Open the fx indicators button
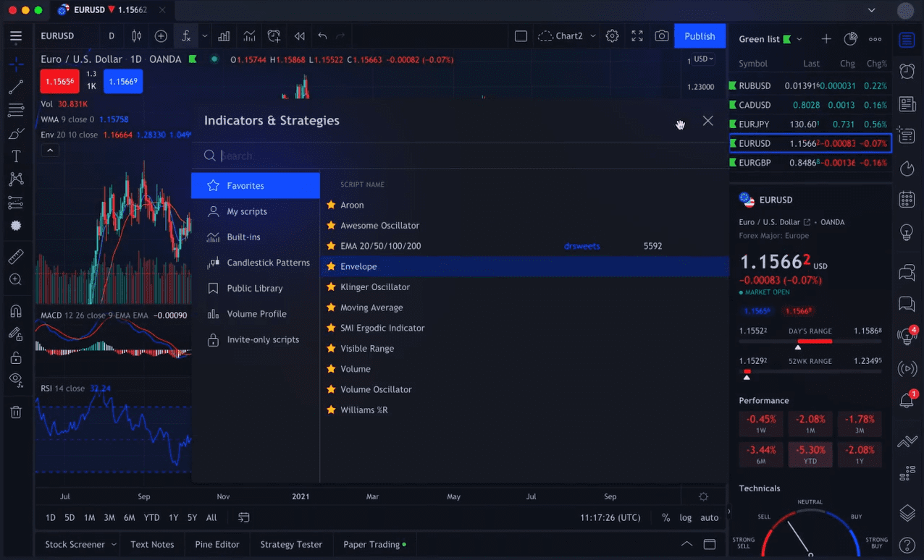Image resolution: width=924 pixels, height=560 pixels. [x=186, y=36]
